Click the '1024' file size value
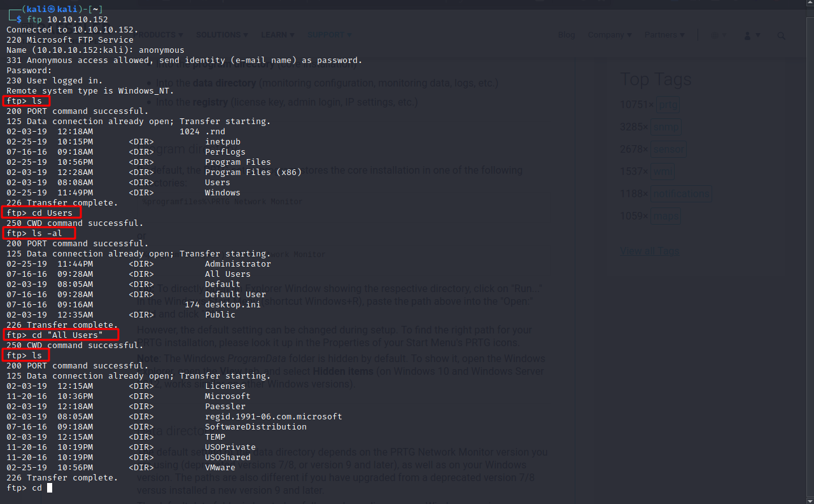814x504 pixels. tap(190, 132)
